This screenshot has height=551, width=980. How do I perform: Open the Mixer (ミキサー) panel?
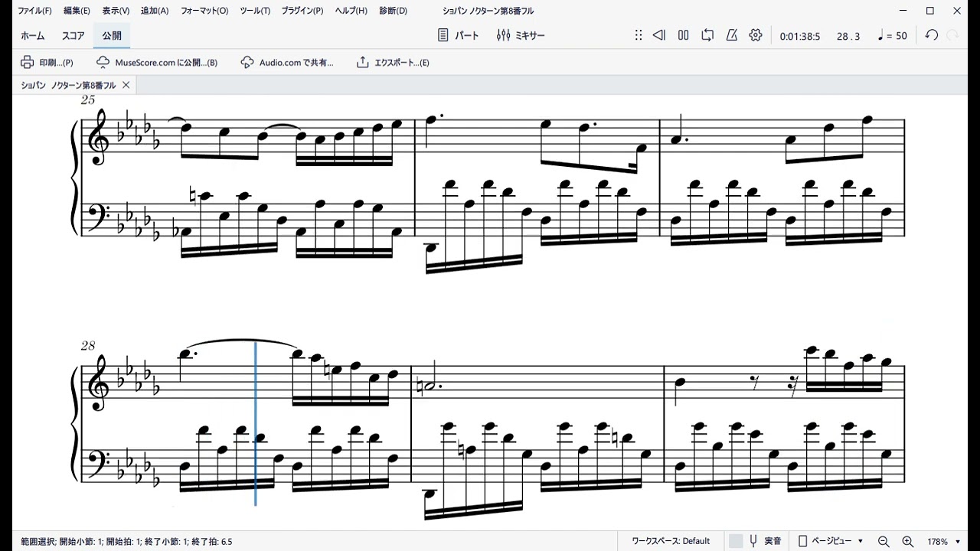(x=521, y=35)
